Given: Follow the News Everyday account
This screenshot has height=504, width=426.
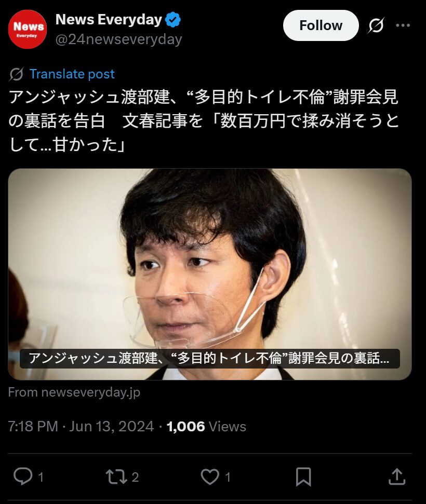Looking at the screenshot, I should [321, 25].
